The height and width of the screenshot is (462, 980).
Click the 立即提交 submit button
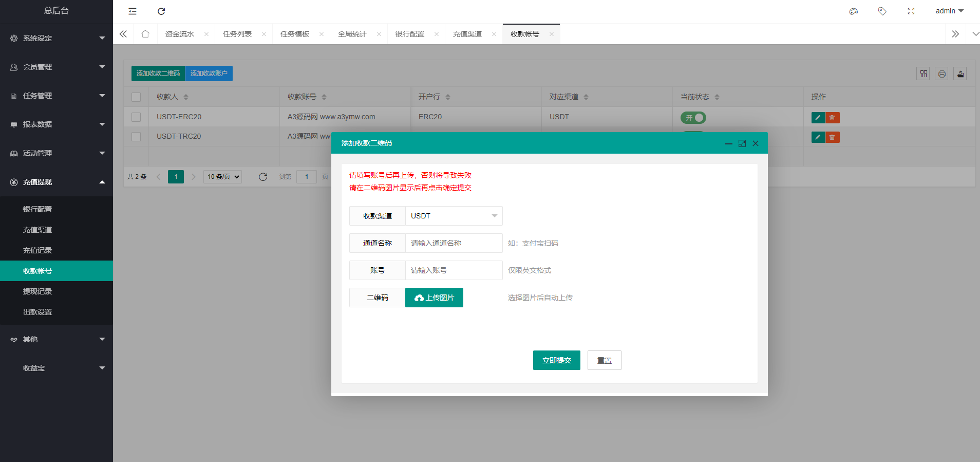pos(557,360)
